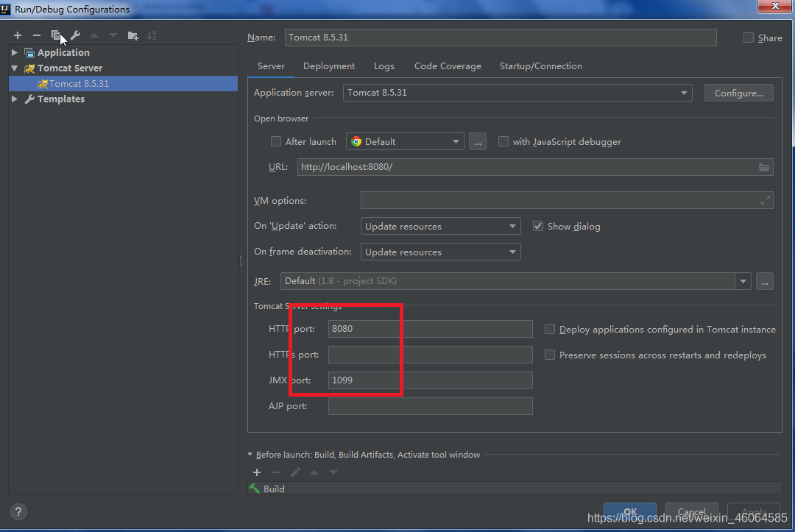Screen dimensions: 795x532
Task: Open the Default browser dropdown
Action: 405,142
